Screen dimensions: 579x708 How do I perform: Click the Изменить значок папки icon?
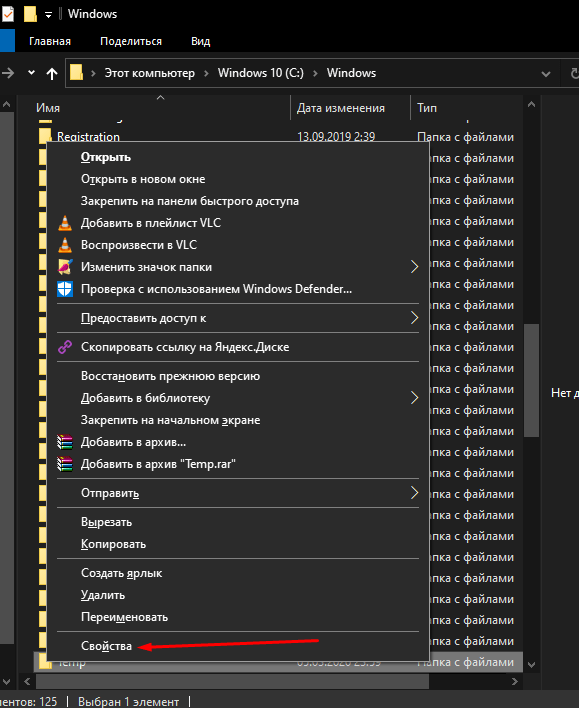point(65,267)
